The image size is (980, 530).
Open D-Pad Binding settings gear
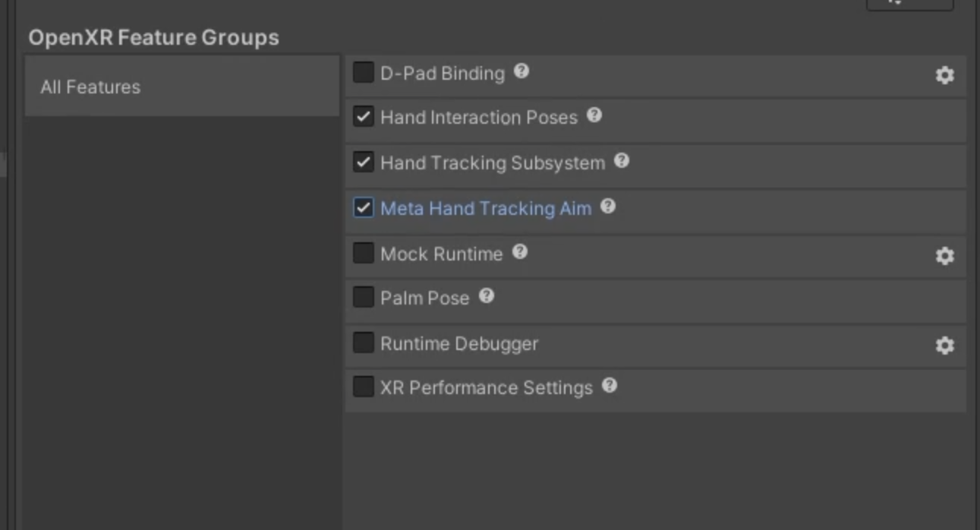(944, 75)
